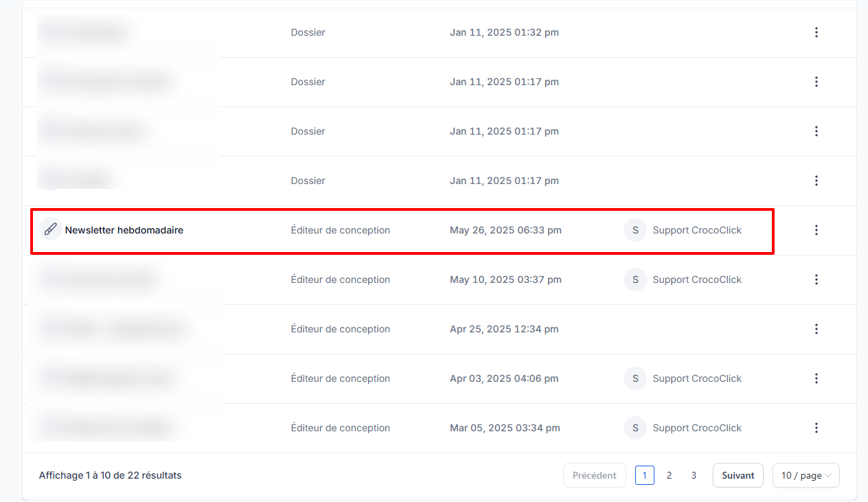This screenshot has width=868, height=502.
Task: Open actions menu for Jan 11 01:32 pm folder
Action: pos(816,32)
